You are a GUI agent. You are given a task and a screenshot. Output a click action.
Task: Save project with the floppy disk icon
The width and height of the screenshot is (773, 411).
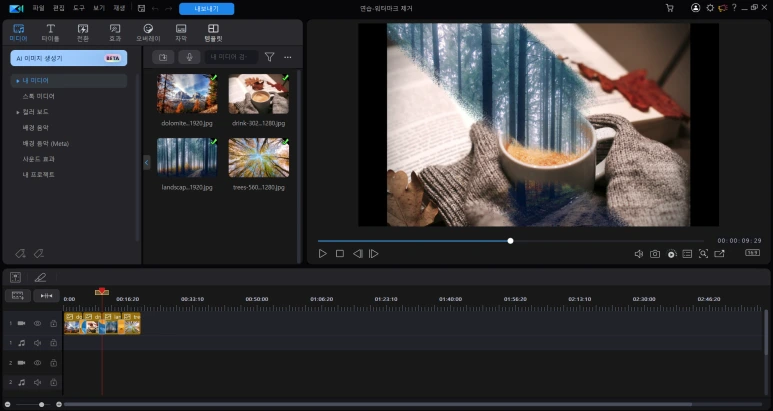tap(141, 8)
